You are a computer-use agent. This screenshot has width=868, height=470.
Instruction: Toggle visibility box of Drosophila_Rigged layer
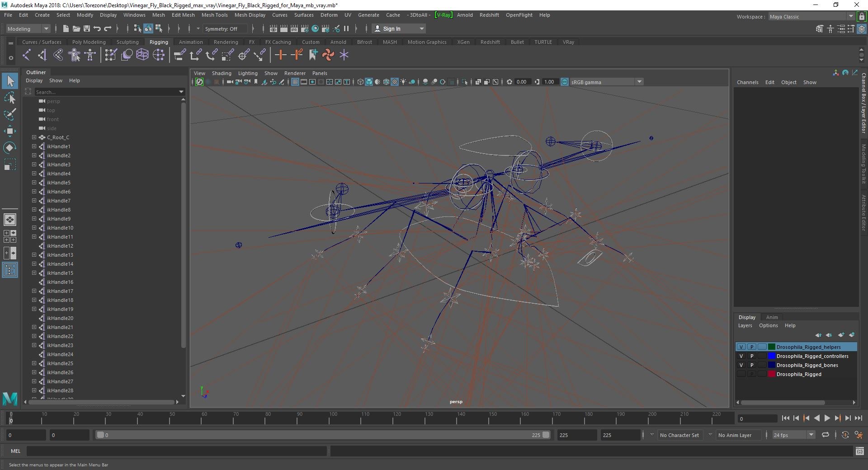coord(741,374)
